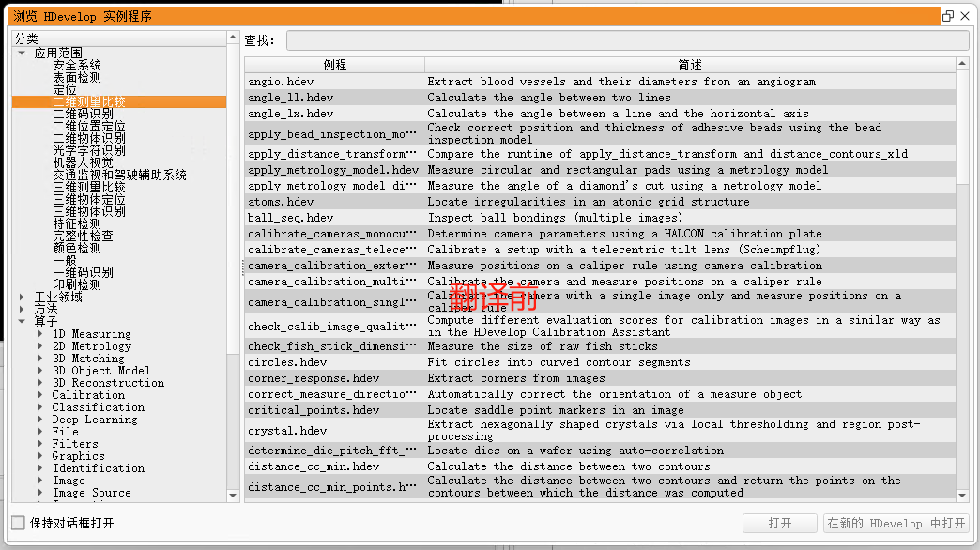Expand the 方法 tree node
Screen dimensions: 980x550
click(22, 309)
